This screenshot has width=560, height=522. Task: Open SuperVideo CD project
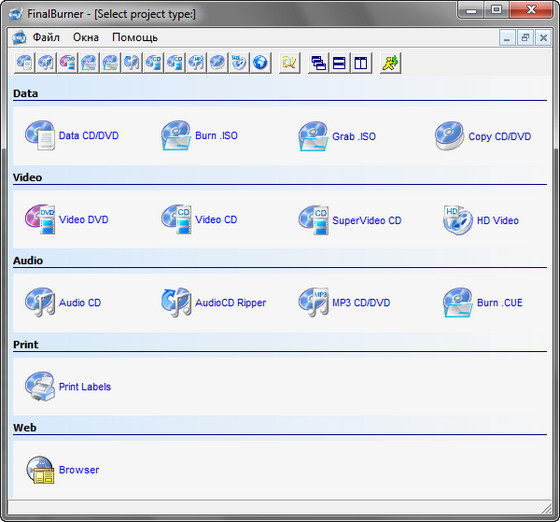(x=350, y=220)
